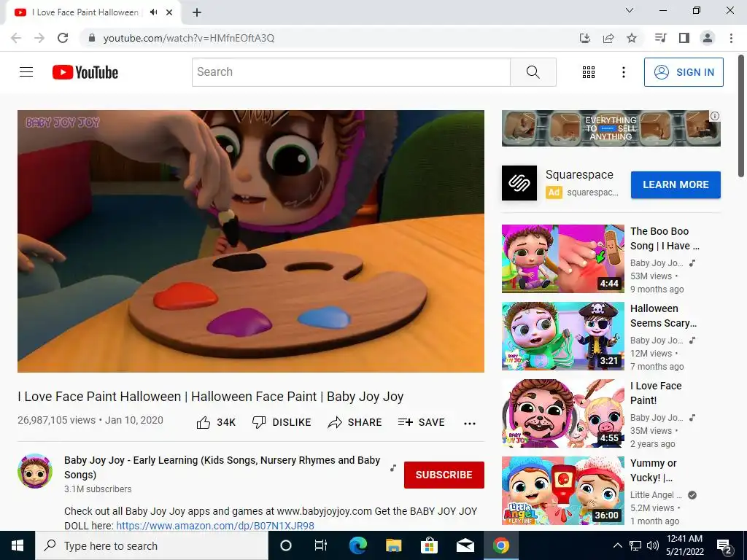Open the Mail app from taskbar
Viewport: 747px width, 560px height.
[x=465, y=545]
